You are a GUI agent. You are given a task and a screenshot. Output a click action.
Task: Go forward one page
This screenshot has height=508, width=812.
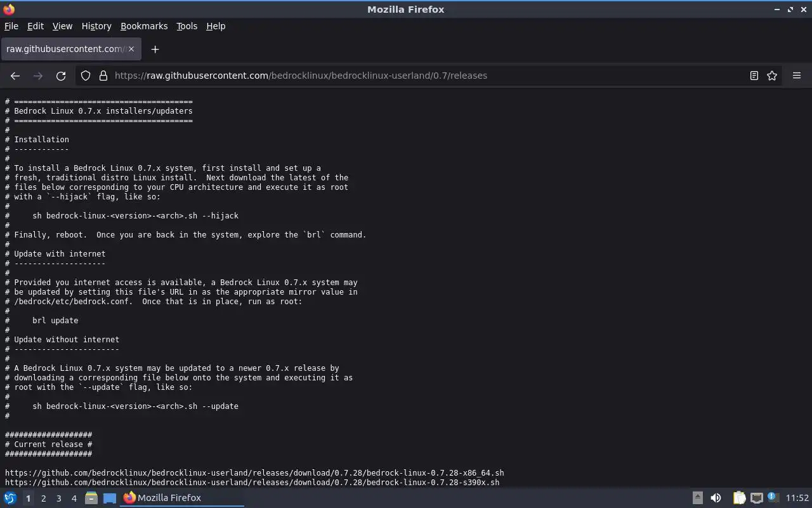click(38, 76)
